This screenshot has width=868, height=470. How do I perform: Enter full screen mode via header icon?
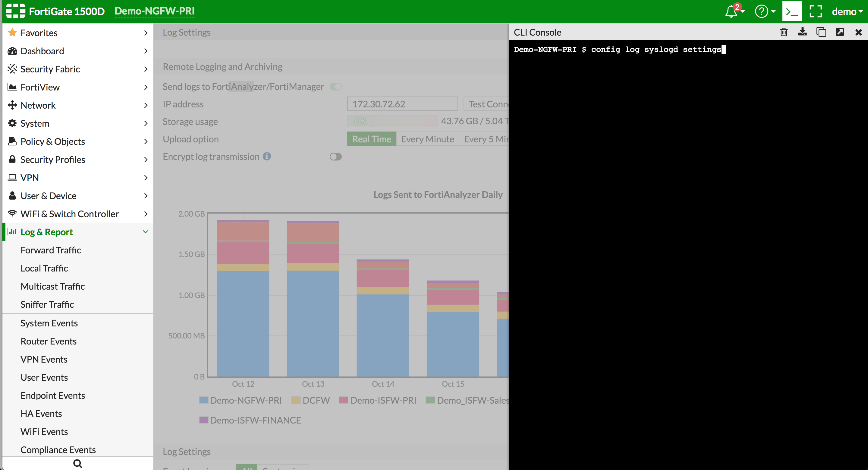pos(816,11)
